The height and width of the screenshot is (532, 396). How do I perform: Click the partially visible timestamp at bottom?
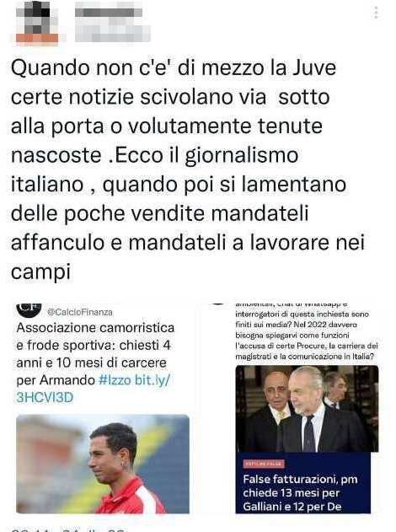tap(69, 529)
